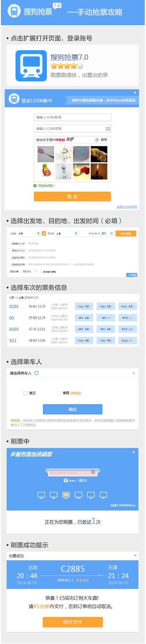The width and height of the screenshot is (146, 644).
Task: Select the second server monitor icon
Action: pyautogui.click(x=54, y=495)
